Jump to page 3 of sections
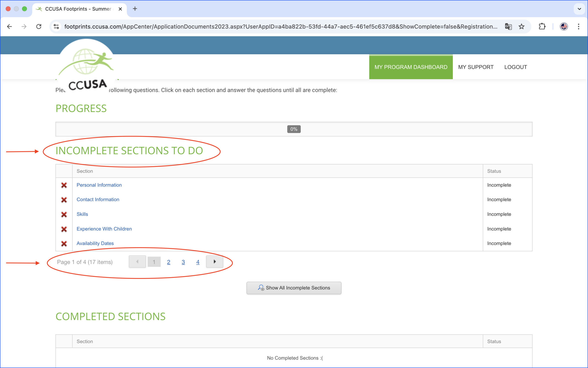This screenshot has width=588, height=368. pos(183,262)
